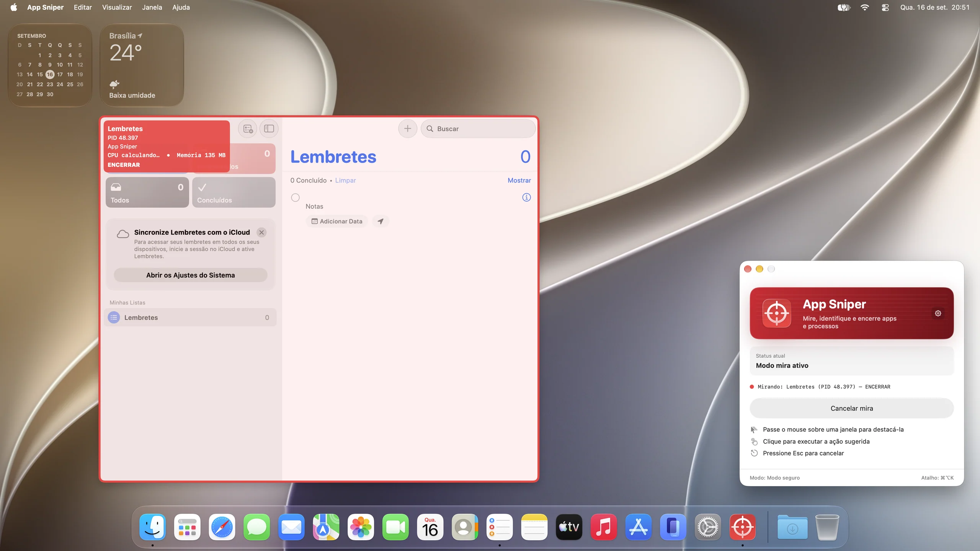Click day 16 in calendar widget
This screenshot has width=980, height=551.
(50, 75)
